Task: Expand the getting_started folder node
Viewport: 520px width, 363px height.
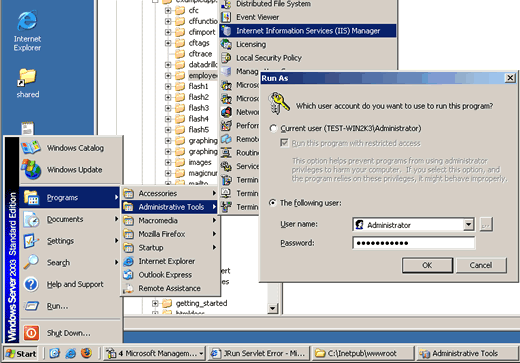Action: 155,303
